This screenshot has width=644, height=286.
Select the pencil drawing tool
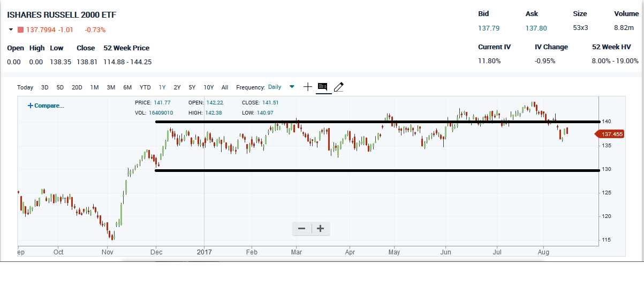pos(338,87)
